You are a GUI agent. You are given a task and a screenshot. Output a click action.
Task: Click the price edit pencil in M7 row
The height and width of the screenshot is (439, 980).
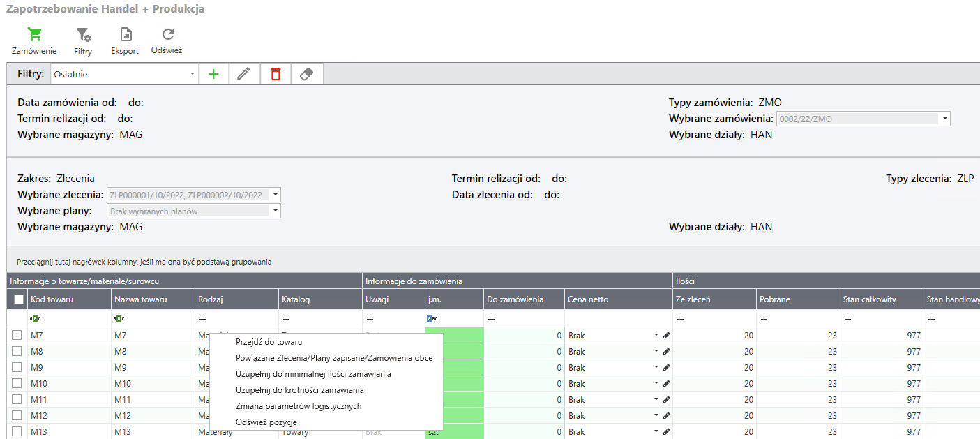coord(666,336)
